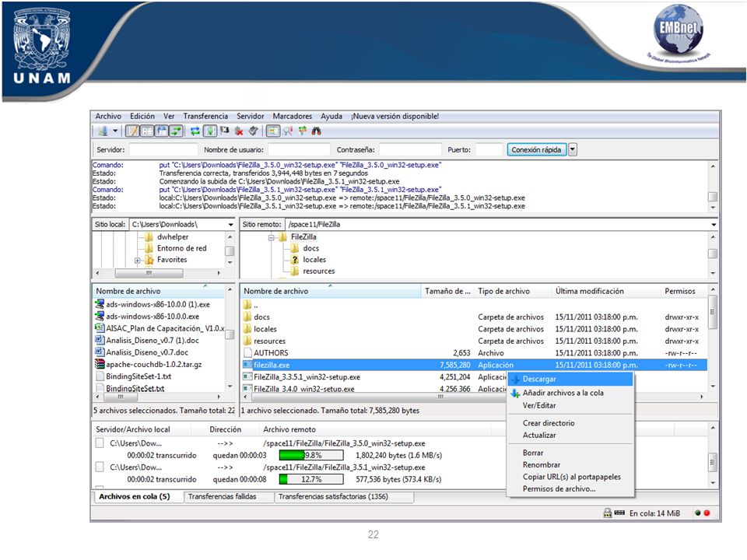Select the resources folder in remote tree
Viewport: 747px width, 560px height.
tap(319, 271)
